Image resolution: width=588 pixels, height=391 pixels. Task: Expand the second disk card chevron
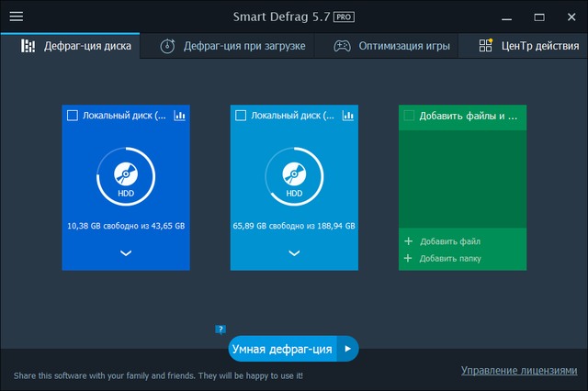294,252
